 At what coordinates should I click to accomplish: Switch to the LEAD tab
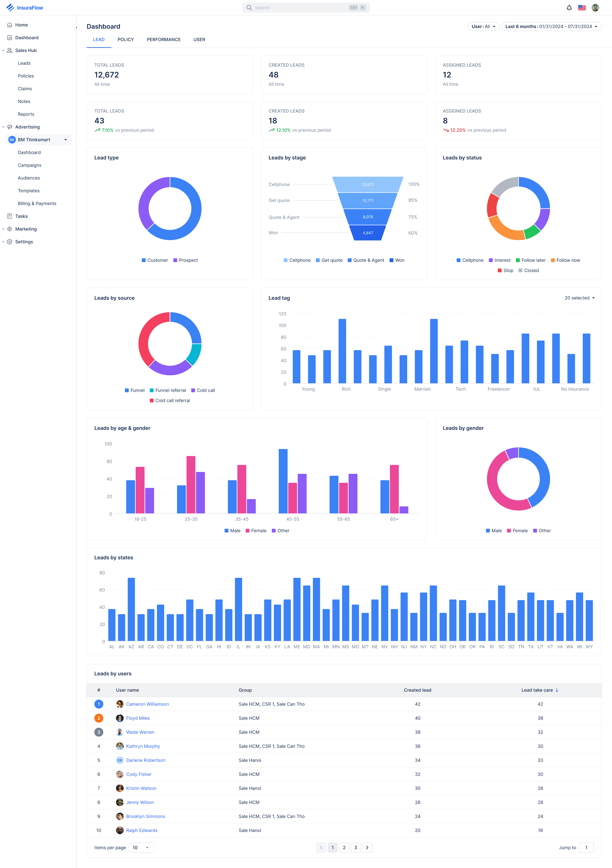point(99,40)
